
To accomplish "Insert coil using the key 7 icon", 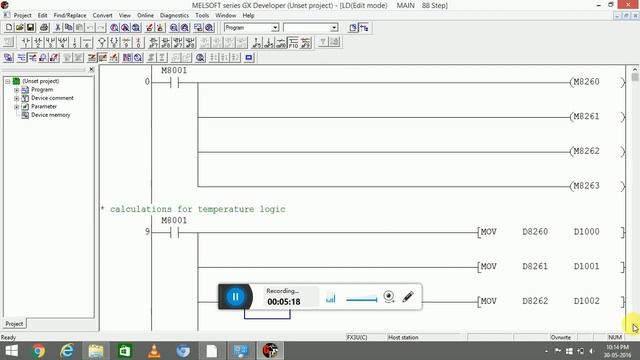I will click(102, 42).
